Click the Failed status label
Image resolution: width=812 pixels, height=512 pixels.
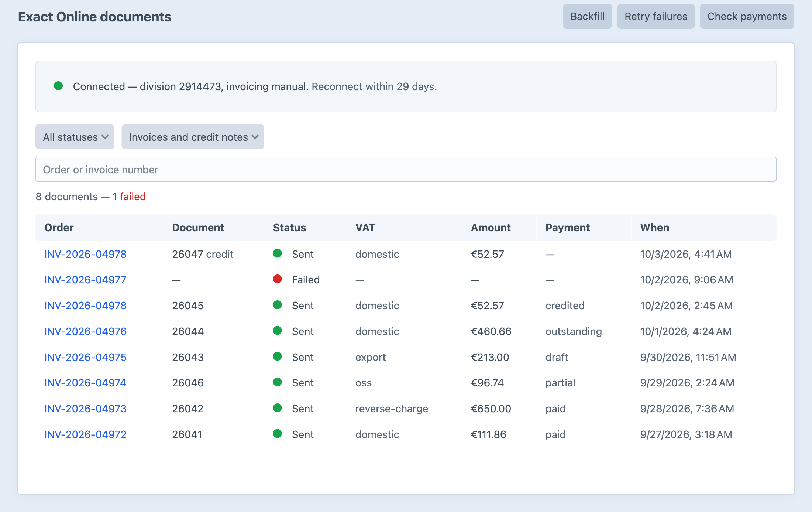[306, 280]
